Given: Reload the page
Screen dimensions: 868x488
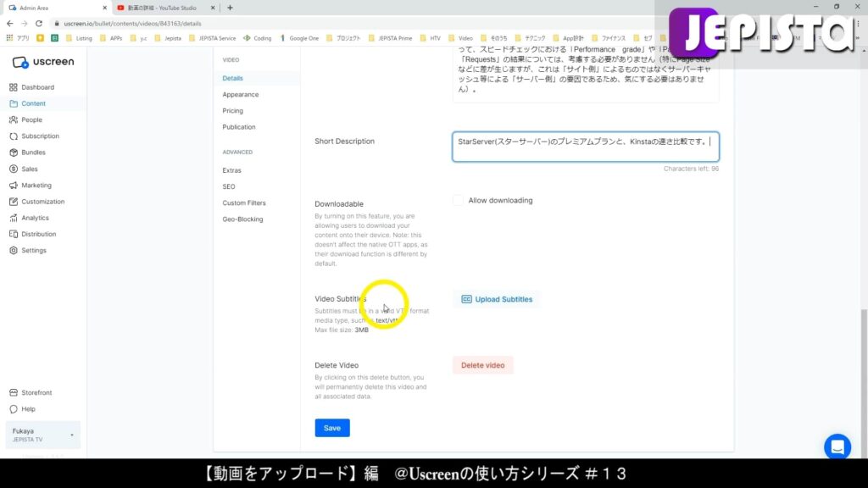Looking at the screenshot, I should [39, 23].
